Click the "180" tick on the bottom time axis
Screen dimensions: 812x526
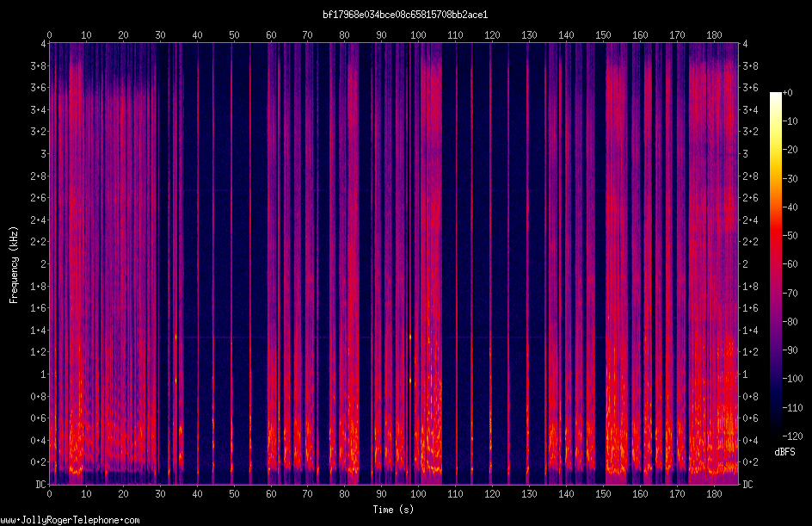click(714, 494)
